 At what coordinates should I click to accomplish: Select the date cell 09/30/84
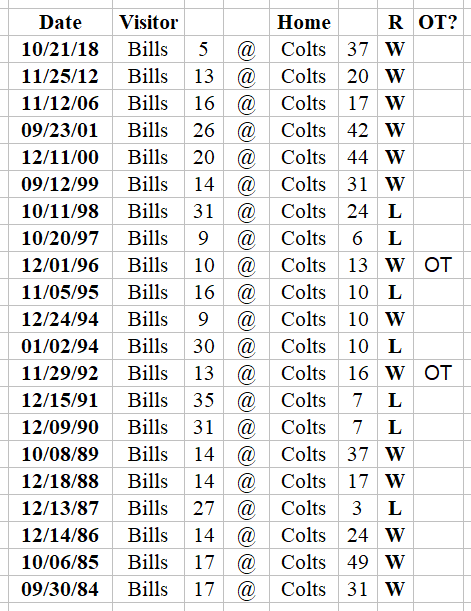(60, 589)
